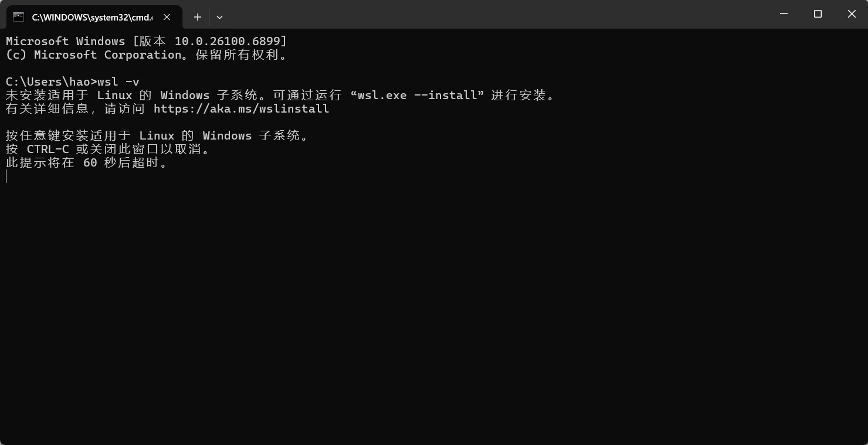
Task: Click the CTRL-C text in terminal
Action: pos(48,149)
